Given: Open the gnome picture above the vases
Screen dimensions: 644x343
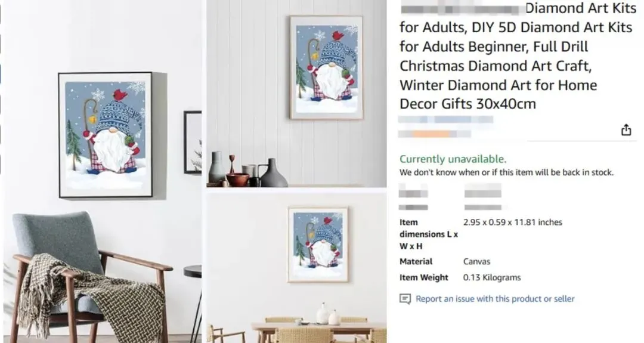Looking at the screenshot, I should [326, 68].
